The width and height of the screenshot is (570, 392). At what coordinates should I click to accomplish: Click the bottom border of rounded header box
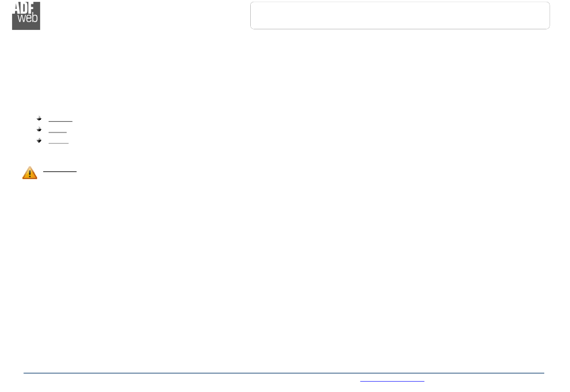coord(400,29)
